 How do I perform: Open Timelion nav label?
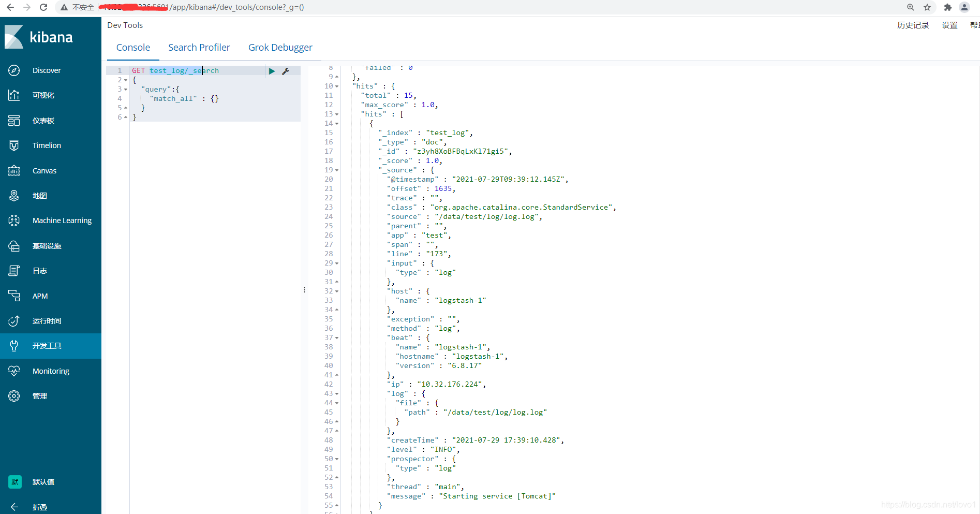click(47, 145)
